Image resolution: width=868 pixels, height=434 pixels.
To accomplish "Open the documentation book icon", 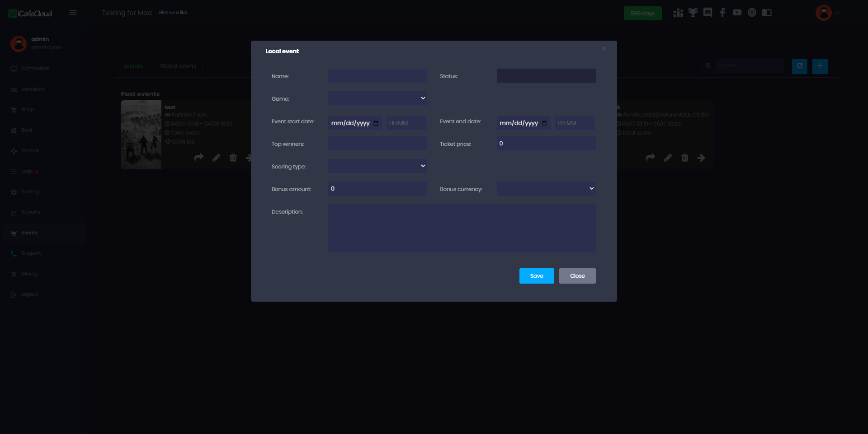I will click(x=767, y=13).
